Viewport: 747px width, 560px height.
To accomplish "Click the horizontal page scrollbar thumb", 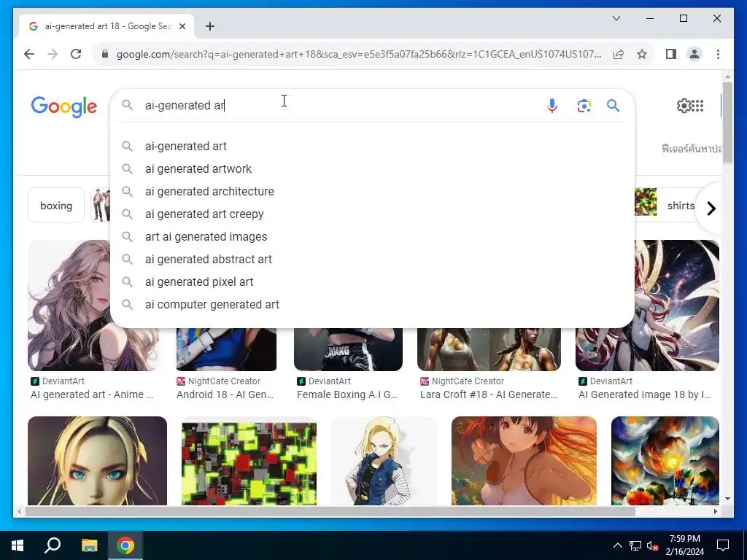I will (330, 511).
